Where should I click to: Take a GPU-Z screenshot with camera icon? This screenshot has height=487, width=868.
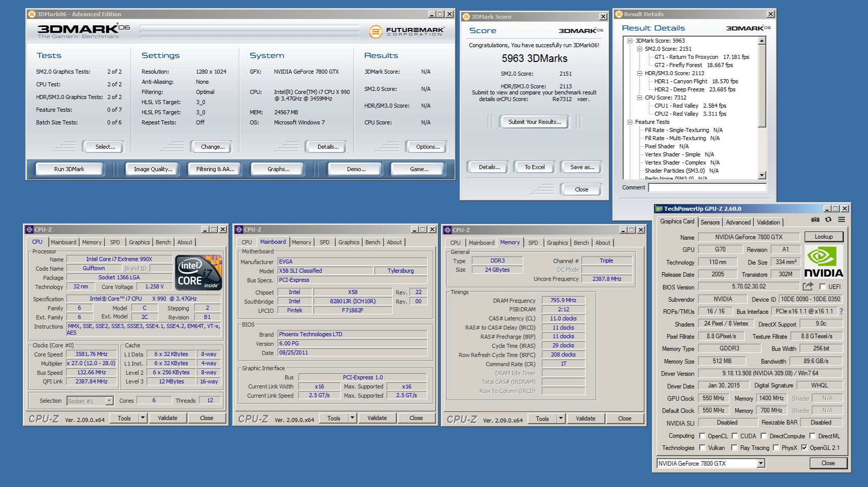[x=815, y=220]
